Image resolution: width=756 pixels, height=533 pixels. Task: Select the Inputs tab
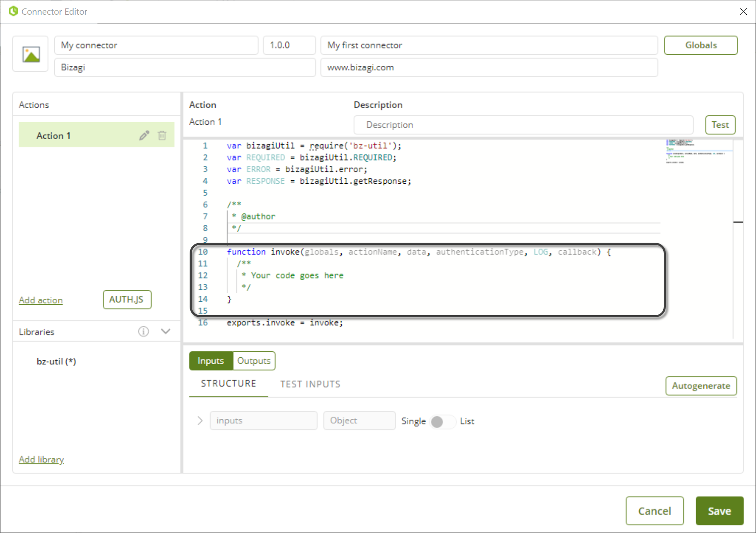211,361
